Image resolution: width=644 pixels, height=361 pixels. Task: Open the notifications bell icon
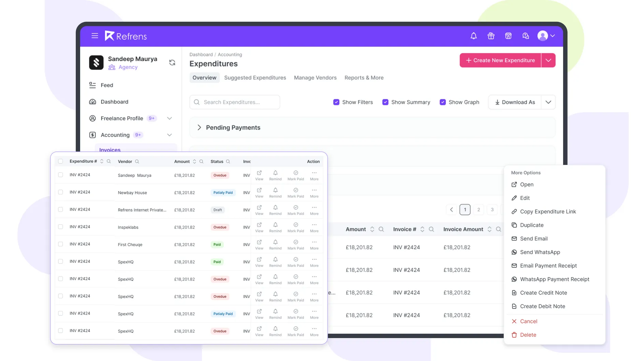[x=473, y=36]
